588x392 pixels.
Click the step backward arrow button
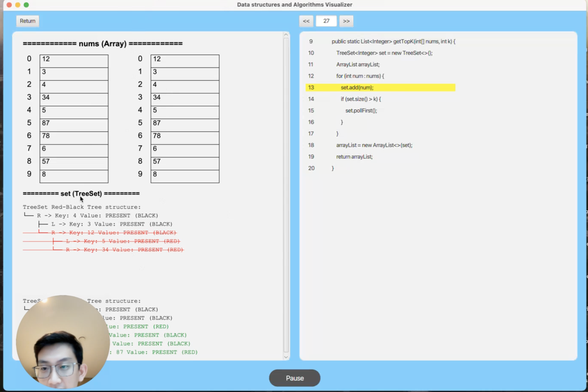(x=306, y=21)
